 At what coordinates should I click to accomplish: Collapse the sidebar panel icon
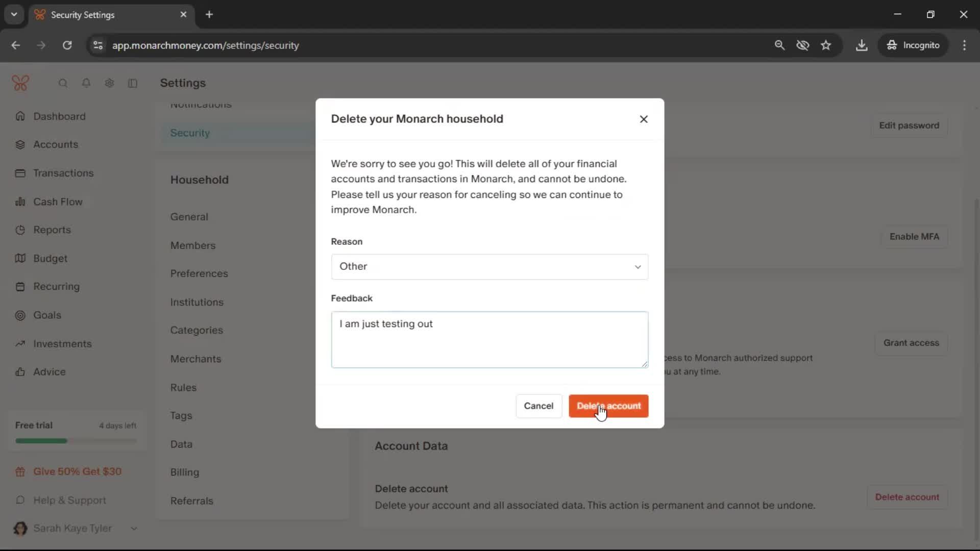tap(133, 83)
